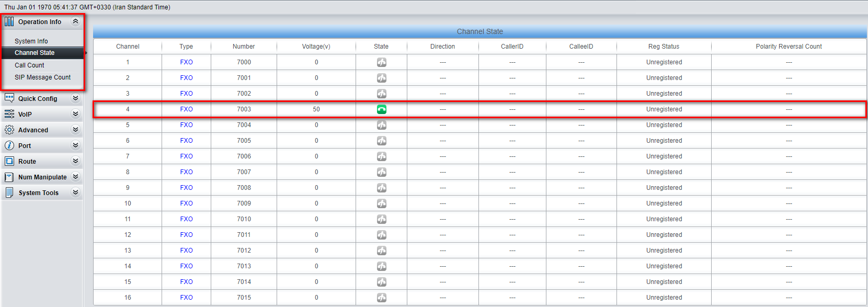This screenshot has width=868, height=307.
Task: Click the Reg Status column header
Action: [664, 47]
